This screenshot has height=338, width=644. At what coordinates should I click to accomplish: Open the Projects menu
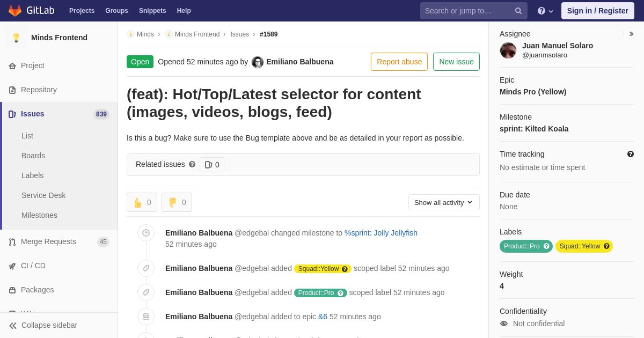point(82,11)
